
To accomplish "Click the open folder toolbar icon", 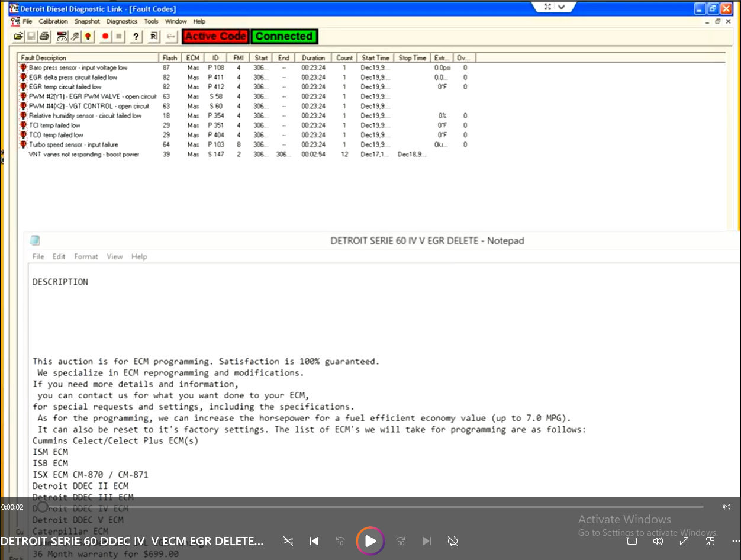I will pos(18,37).
